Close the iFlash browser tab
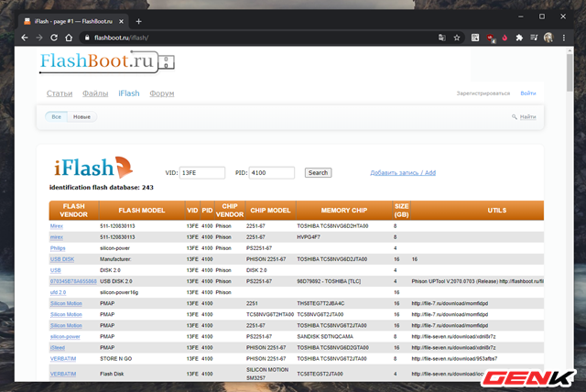 click(121, 21)
